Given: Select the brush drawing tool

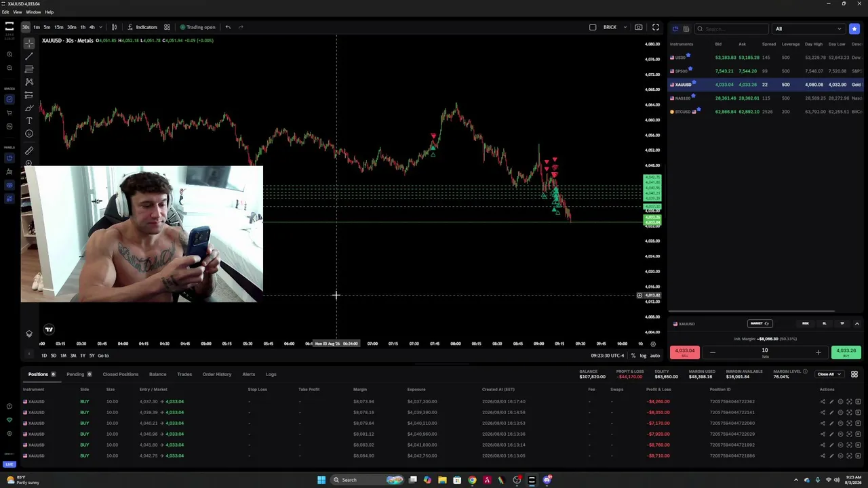Looking at the screenshot, I should pyautogui.click(x=29, y=108).
